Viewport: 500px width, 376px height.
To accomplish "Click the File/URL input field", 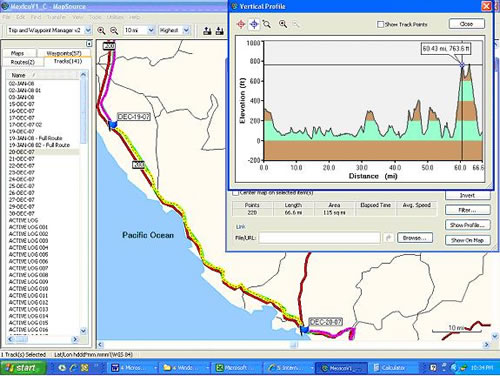I will 319,238.
